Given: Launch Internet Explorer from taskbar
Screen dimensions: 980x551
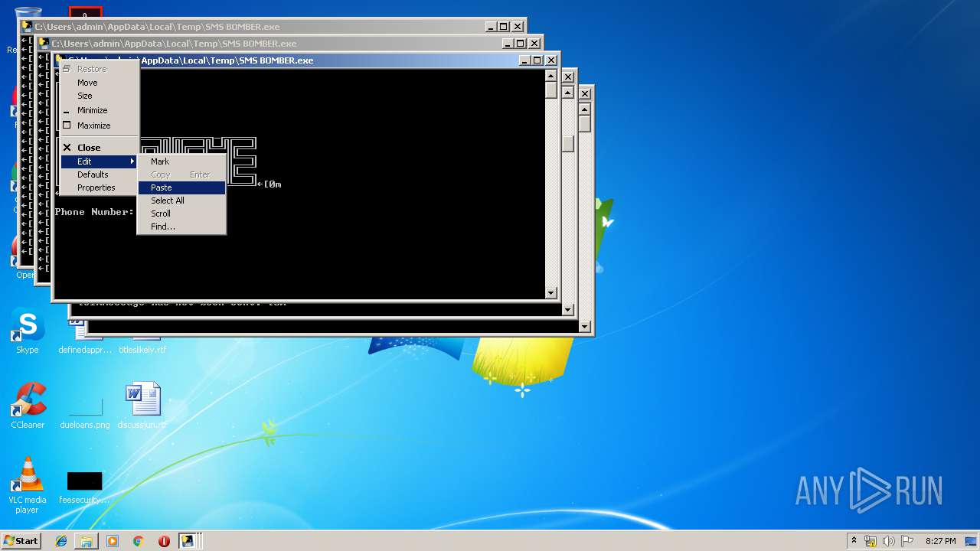Looking at the screenshot, I should (x=61, y=541).
